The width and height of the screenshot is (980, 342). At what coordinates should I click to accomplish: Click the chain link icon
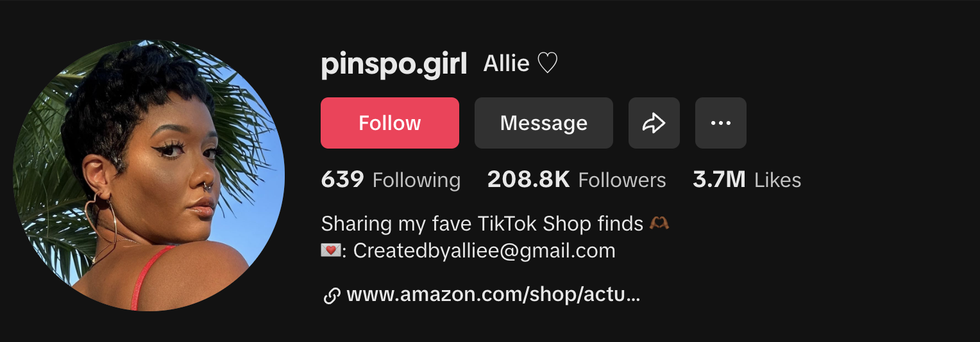pyautogui.click(x=332, y=296)
